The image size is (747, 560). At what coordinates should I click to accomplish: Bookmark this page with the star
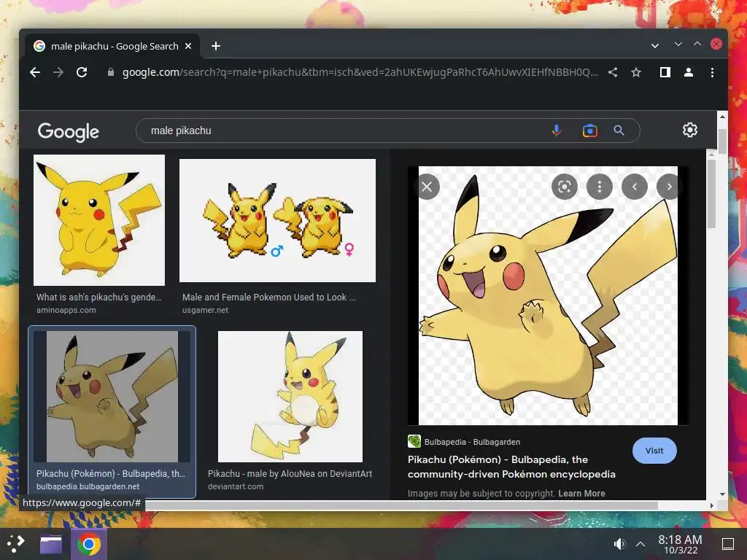pyautogui.click(x=636, y=72)
